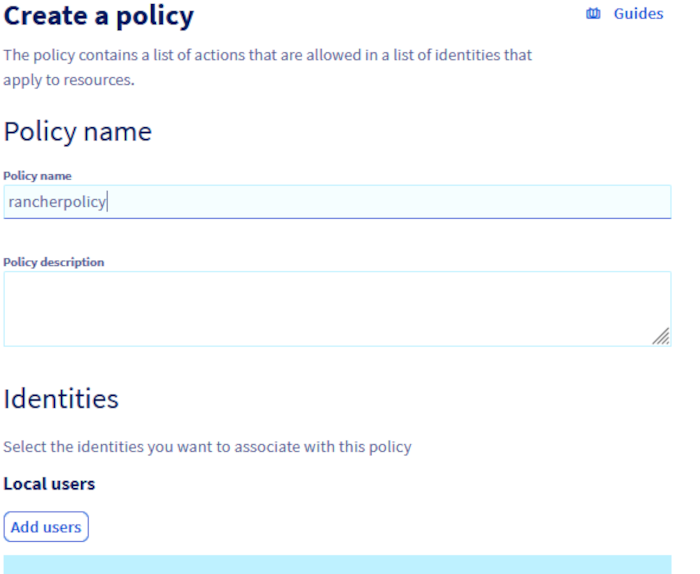
Task: Click the large Policy name section heading
Action: (78, 131)
